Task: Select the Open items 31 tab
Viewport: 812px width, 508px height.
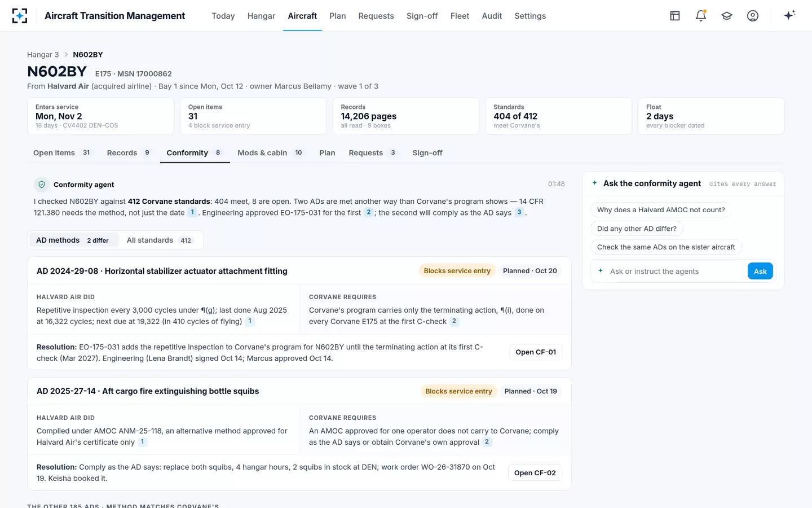Action: (x=62, y=153)
